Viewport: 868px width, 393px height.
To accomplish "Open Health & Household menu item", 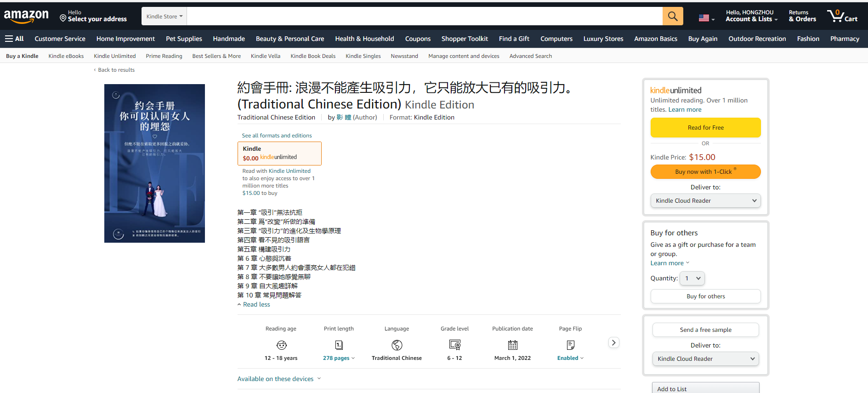I will click(364, 39).
